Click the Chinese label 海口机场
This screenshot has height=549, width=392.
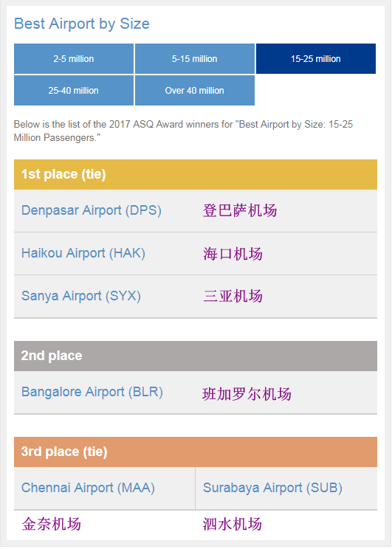pos(233,254)
